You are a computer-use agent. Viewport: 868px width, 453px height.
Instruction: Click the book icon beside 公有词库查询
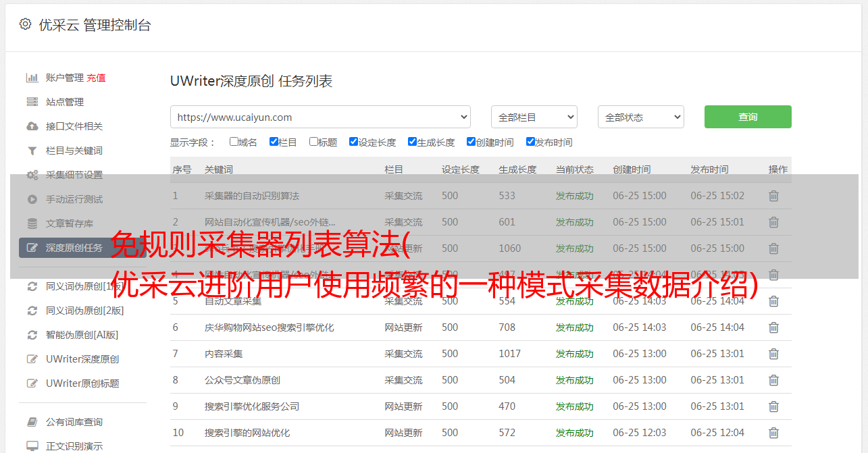[x=32, y=422]
